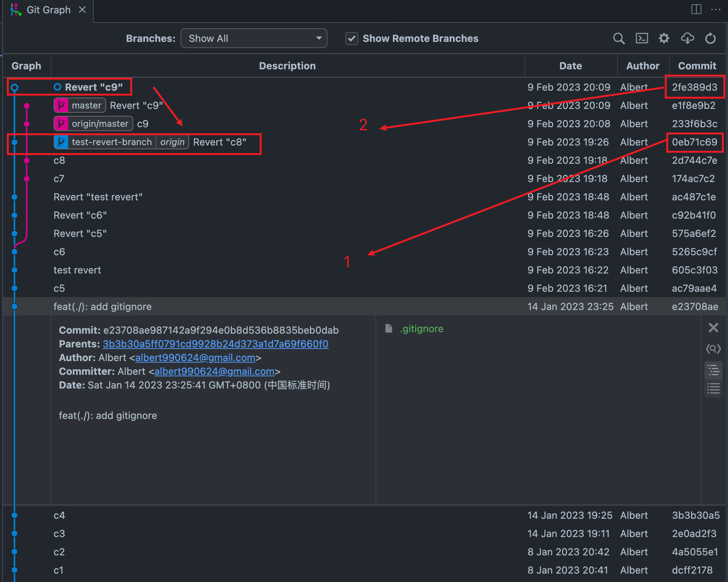Click the date 8 Jan 2023 20:42
728x582 pixels.
(x=568, y=552)
